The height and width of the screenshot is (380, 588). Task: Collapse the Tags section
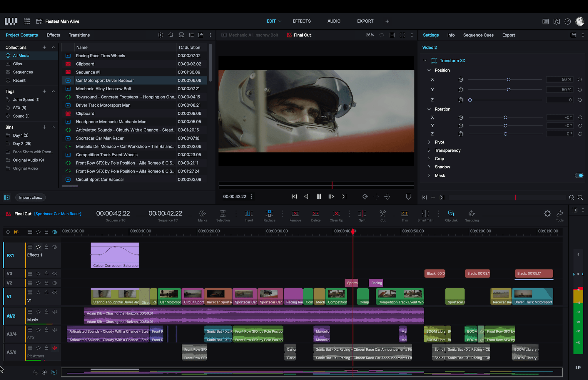point(53,91)
